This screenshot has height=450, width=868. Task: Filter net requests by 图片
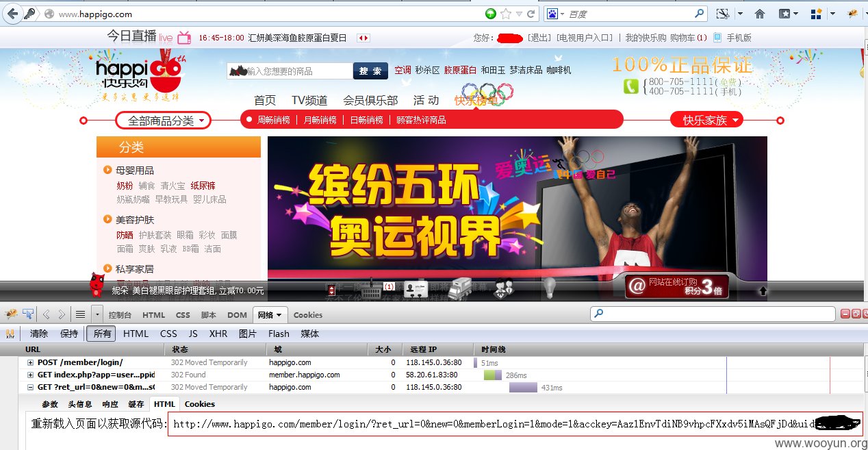coord(247,334)
